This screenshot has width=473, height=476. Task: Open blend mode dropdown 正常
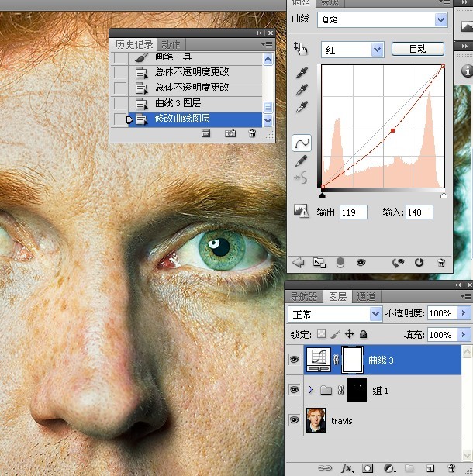coord(335,314)
